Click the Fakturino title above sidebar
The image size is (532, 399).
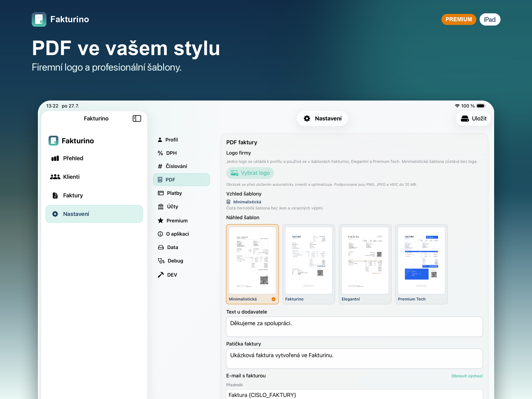96,118
